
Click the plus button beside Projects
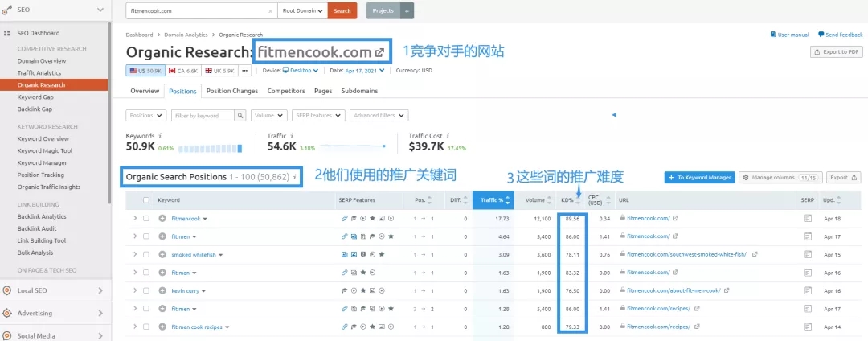point(407,11)
